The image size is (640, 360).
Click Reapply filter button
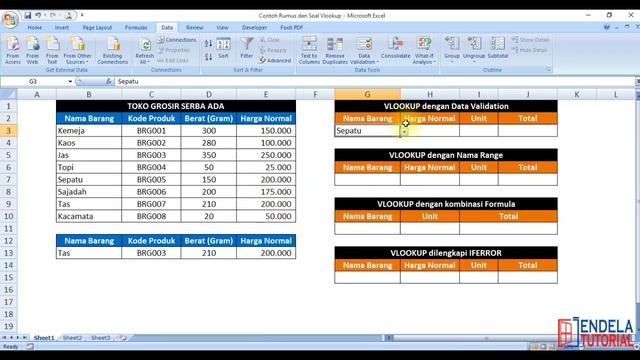[273, 50]
